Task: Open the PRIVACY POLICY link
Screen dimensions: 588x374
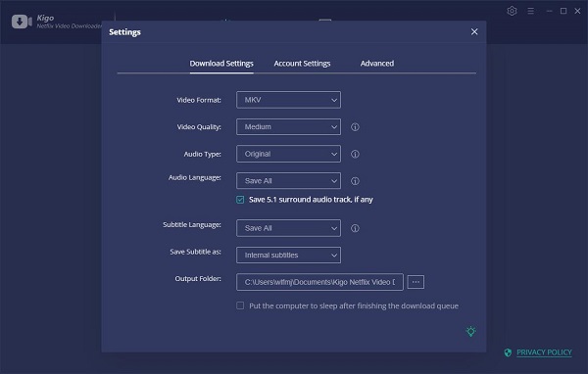Action: click(x=544, y=352)
